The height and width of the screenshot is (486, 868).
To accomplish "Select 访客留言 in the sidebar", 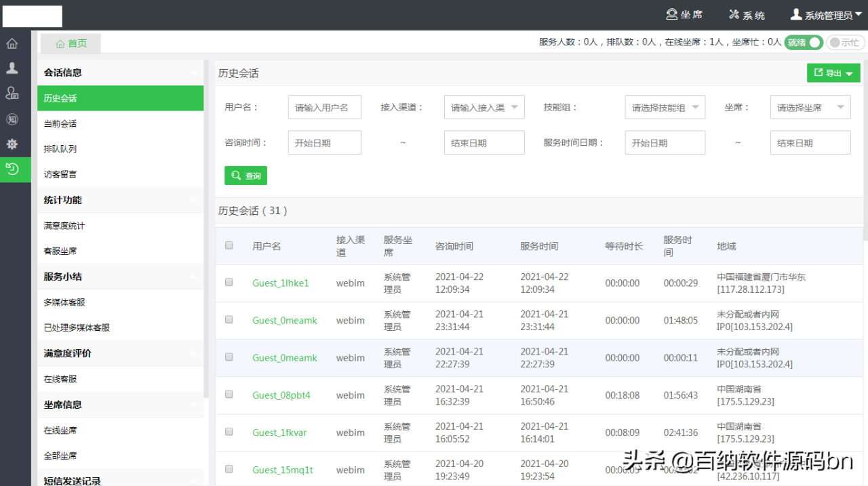I will click(121, 174).
